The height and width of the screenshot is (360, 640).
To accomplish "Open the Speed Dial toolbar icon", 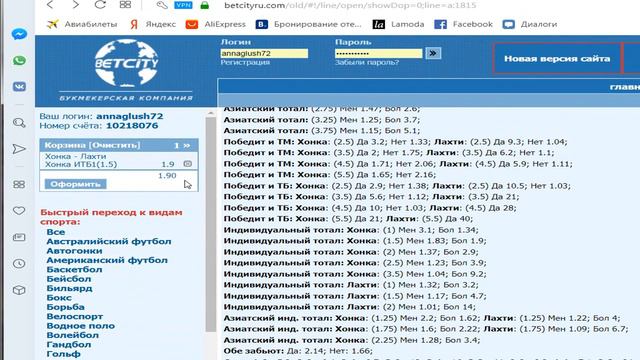I will (125, 5).
